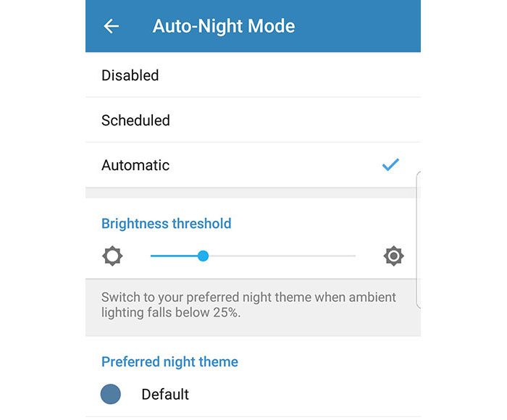Click the 'Switch to your preferred night theme' text
This screenshot has height=420, width=507.
coord(248,297)
